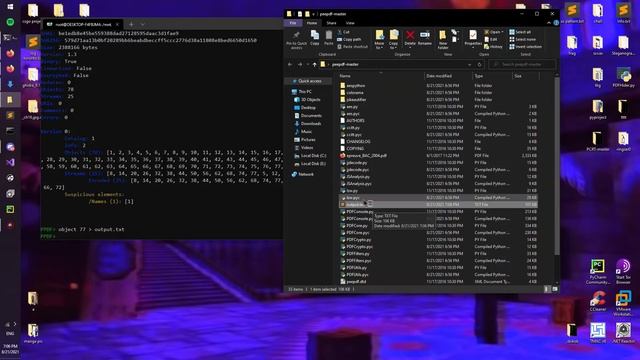Close the root@DESKTOP terminal tab
This screenshot has width=640, height=360.
(x=117, y=24)
